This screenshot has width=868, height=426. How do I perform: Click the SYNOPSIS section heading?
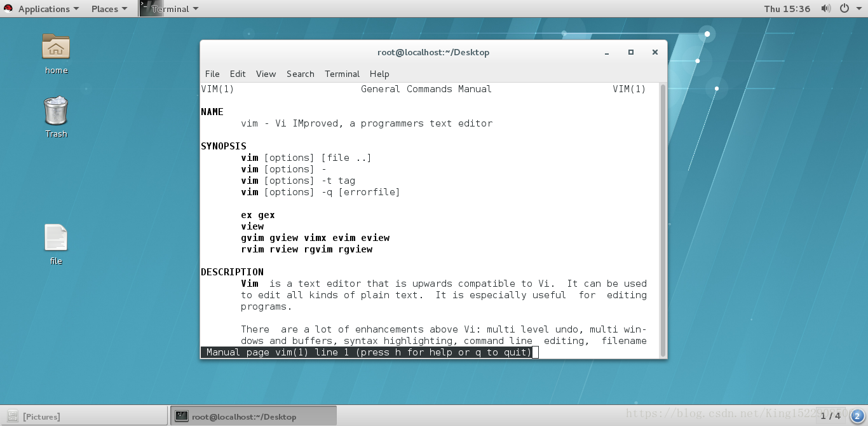pyautogui.click(x=224, y=146)
